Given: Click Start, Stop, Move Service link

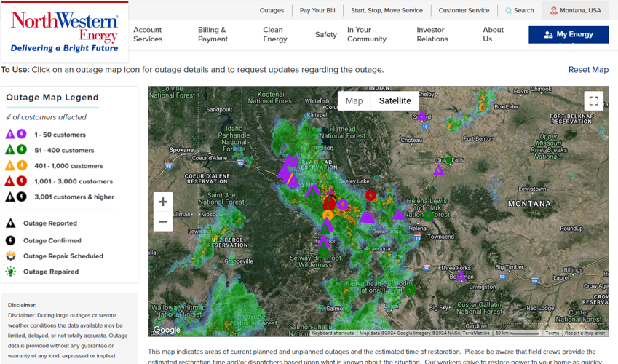Looking at the screenshot, I should point(387,11).
